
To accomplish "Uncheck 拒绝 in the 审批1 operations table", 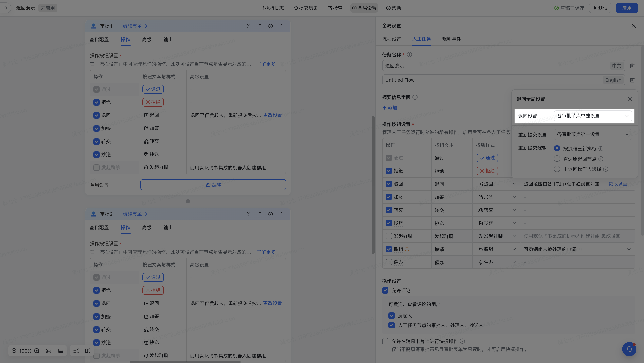I will click(97, 102).
